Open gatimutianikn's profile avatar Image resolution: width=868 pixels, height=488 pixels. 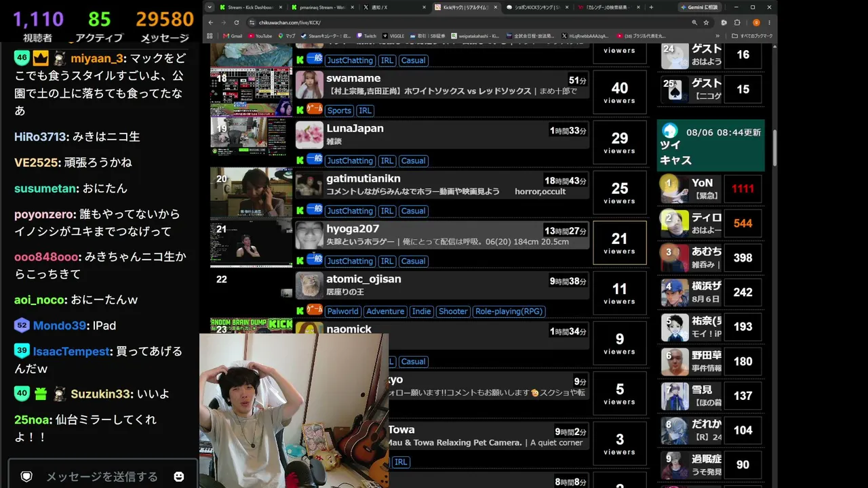click(x=309, y=185)
